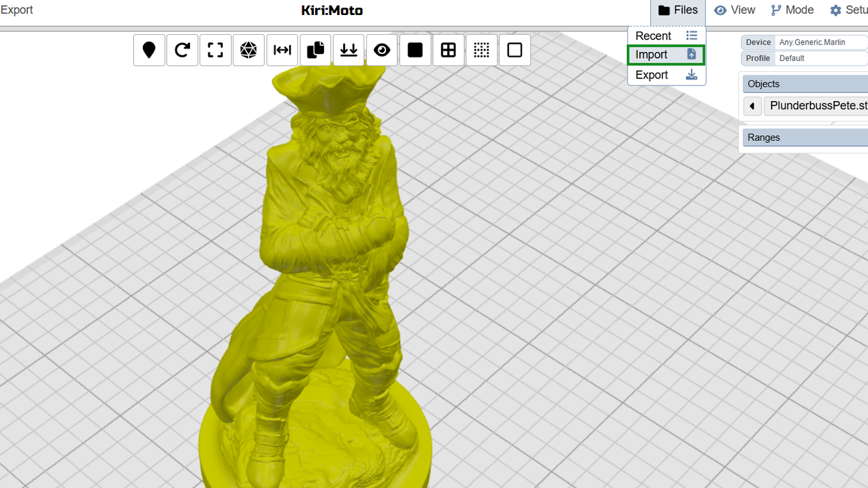Screen dimensions: 868x488
Task: Expand the Ranges panel header
Action: [805, 137]
